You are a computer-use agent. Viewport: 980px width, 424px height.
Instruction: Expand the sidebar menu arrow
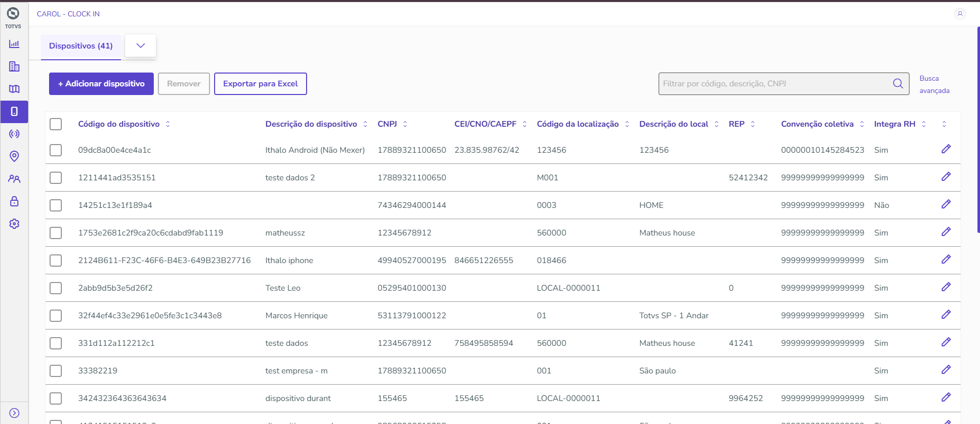(14, 413)
